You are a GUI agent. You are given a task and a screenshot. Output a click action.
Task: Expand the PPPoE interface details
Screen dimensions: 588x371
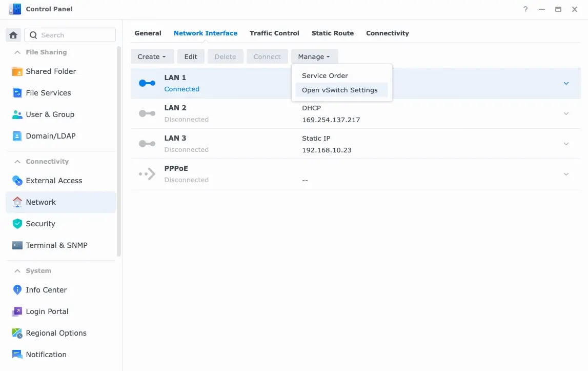(x=566, y=174)
